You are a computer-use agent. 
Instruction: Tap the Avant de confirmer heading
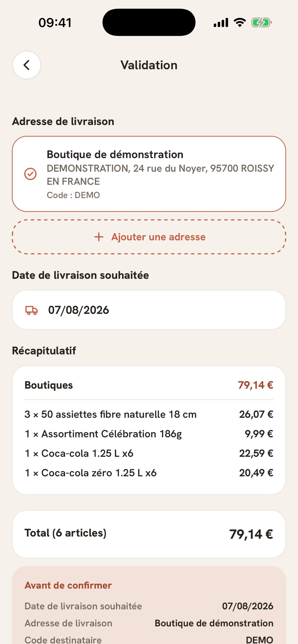click(x=68, y=585)
